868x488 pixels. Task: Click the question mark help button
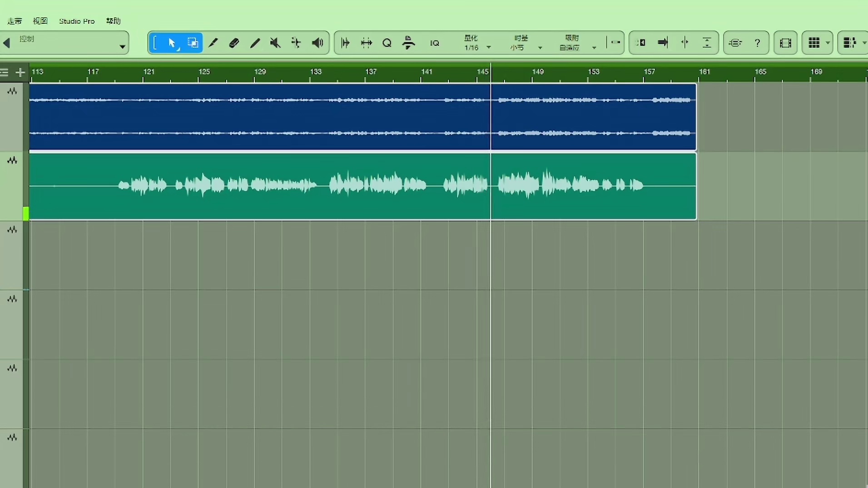tap(757, 43)
